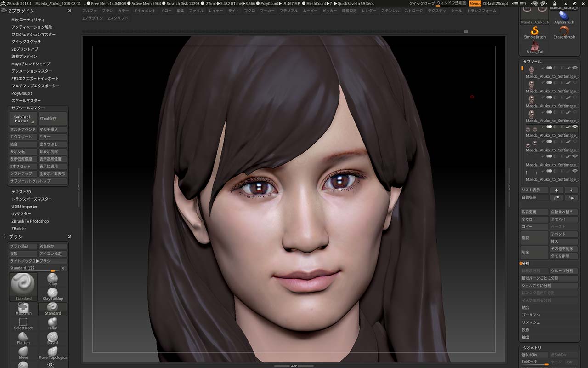This screenshot has height=368, width=588.
Task: Toggle 全表示/非表示 in SubTool Master
Action: point(52,174)
